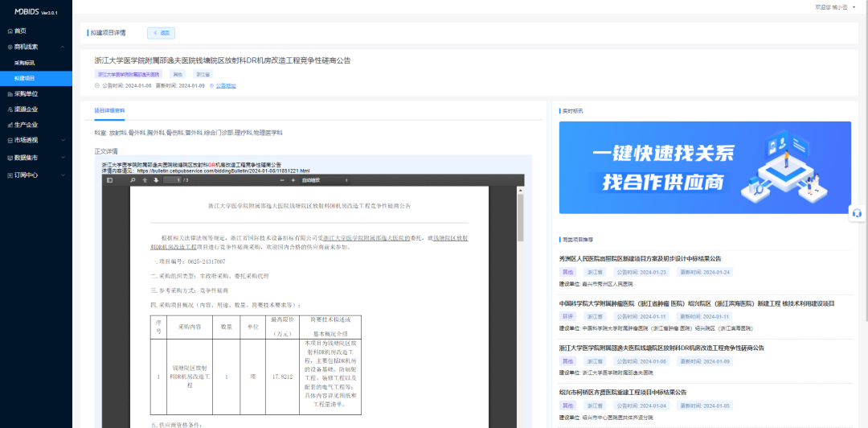Screen dimensions: 868x428
Task: Click the 首页 home icon in sidebar
Action: pyautogui.click(x=10, y=31)
